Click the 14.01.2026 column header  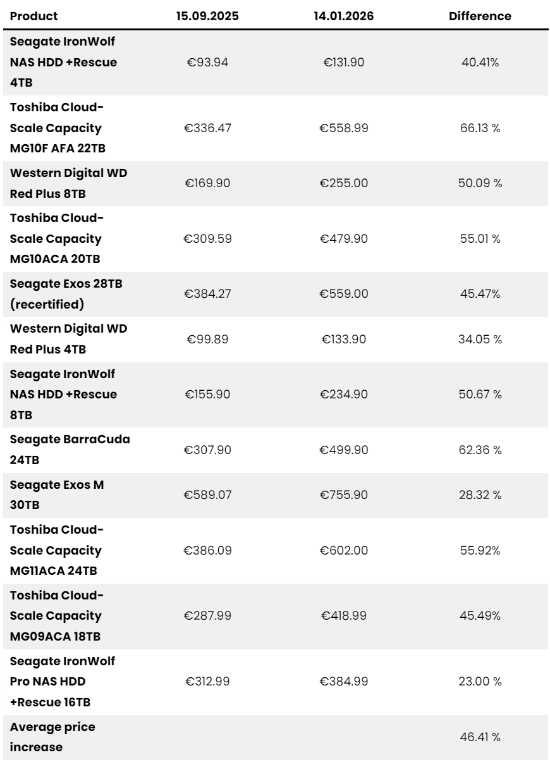tap(344, 16)
